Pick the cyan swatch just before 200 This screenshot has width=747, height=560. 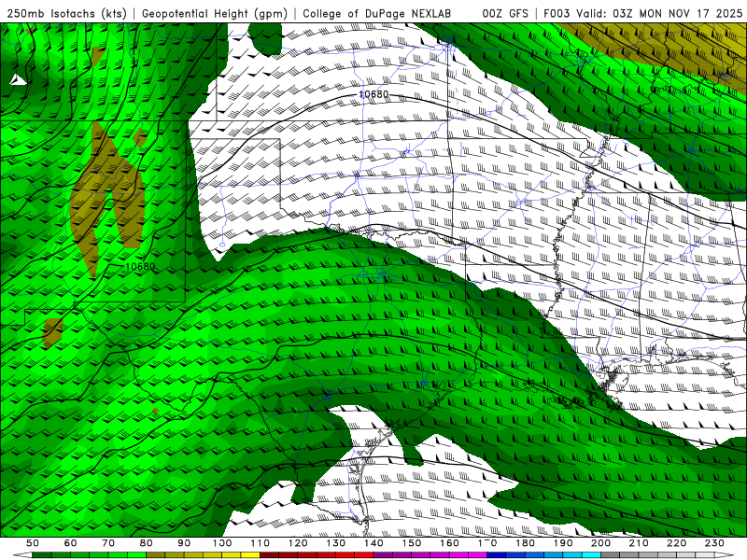click(591, 555)
